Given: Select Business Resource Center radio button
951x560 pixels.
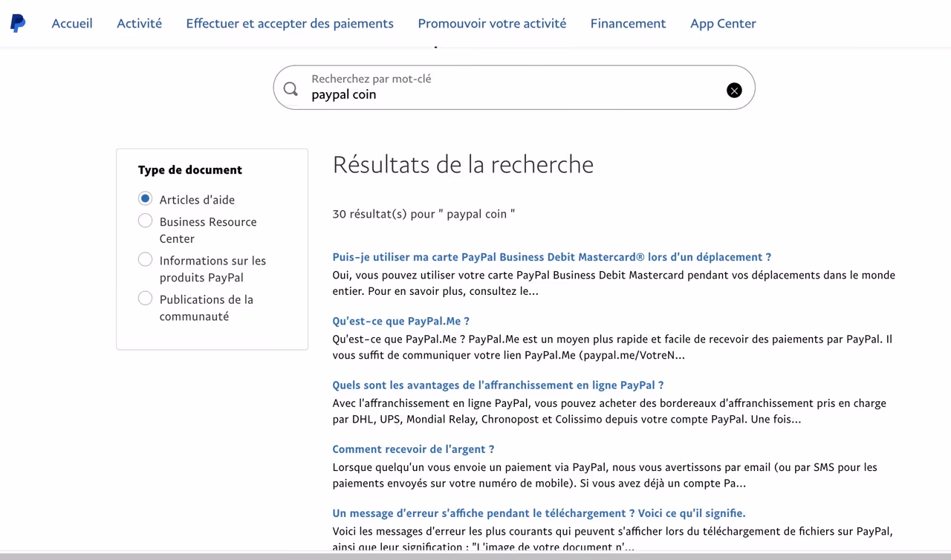Looking at the screenshot, I should click(145, 221).
